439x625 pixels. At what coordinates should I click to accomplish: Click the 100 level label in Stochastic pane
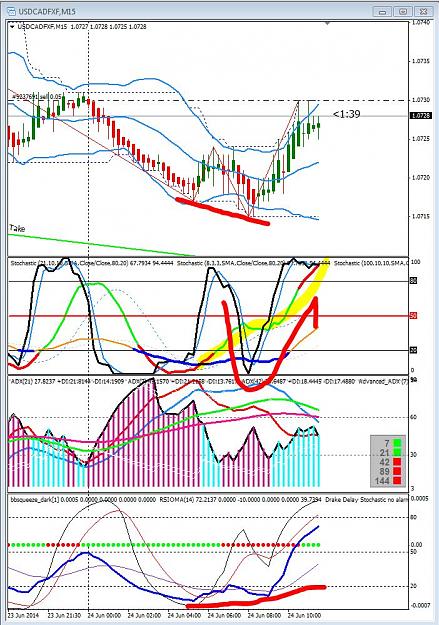[415, 262]
